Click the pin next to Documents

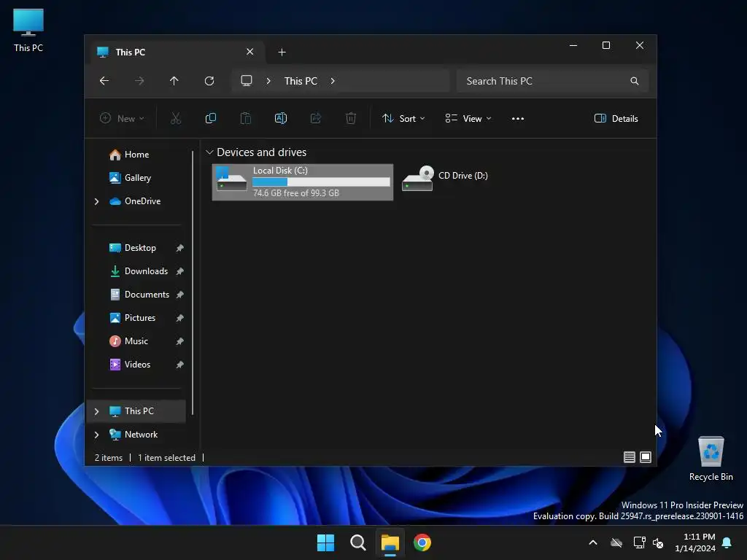click(179, 295)
